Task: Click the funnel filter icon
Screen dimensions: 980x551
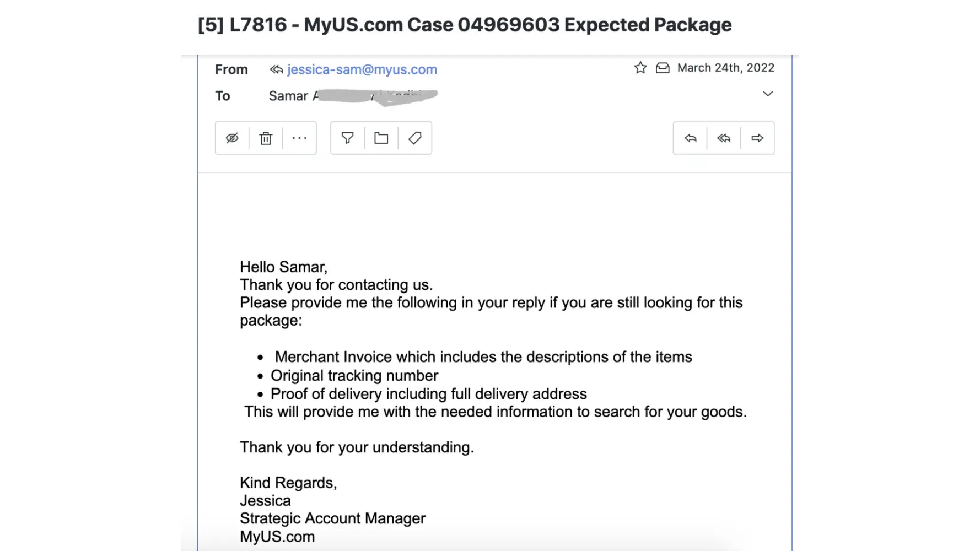Action: tap(348, 138)
